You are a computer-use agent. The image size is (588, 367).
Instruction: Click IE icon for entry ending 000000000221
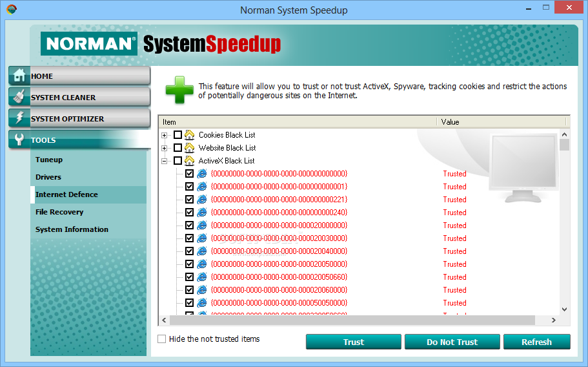coord(202,199)
